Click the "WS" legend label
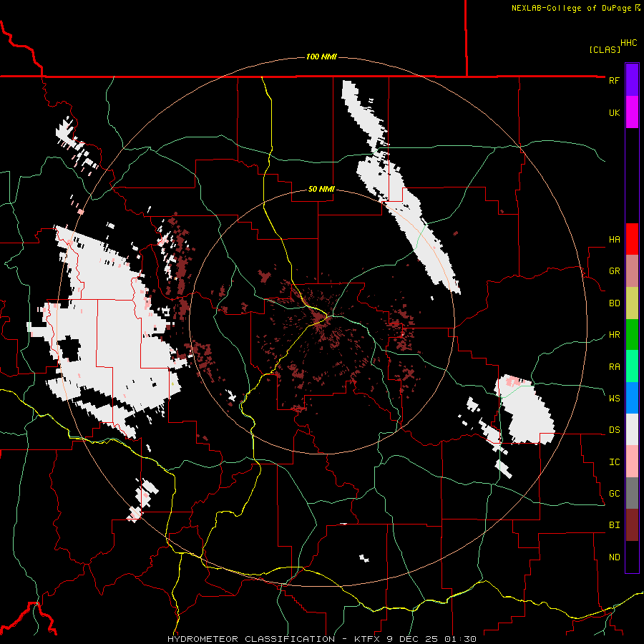This screenshot has width=644, height=644. (x=614, y=398)
